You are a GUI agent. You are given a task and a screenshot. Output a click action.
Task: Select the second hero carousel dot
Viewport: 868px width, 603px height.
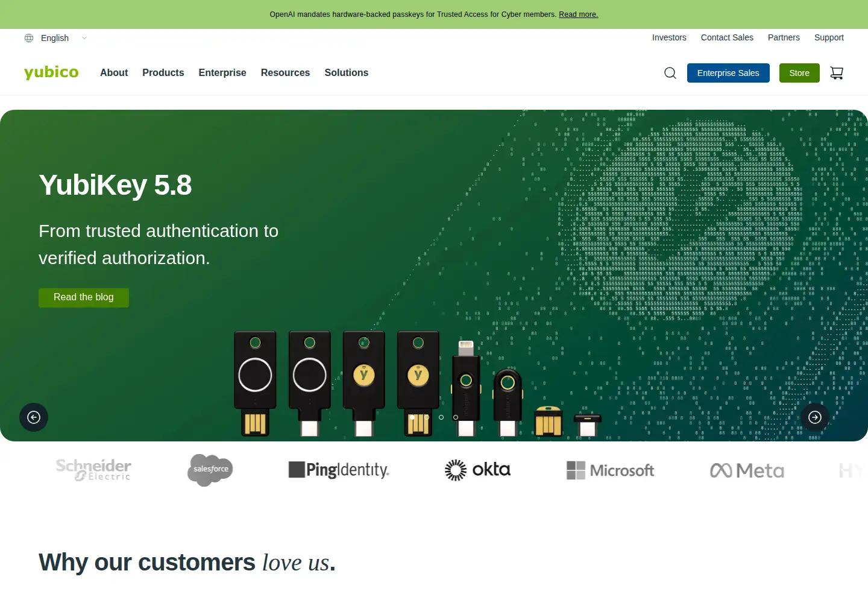tap(427, 417)
